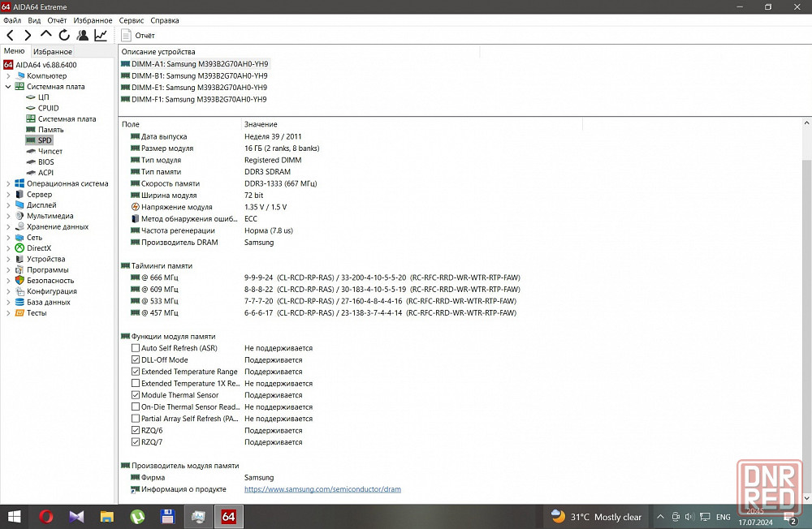Go up one level with up arrow icon
Image resolution: width=812 pixels, height=529 pixels.
pos(46,35)
